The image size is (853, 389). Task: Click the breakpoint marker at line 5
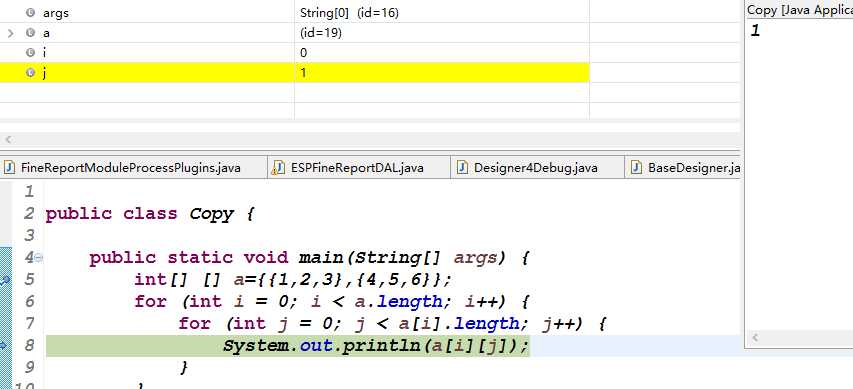point(5,280)
